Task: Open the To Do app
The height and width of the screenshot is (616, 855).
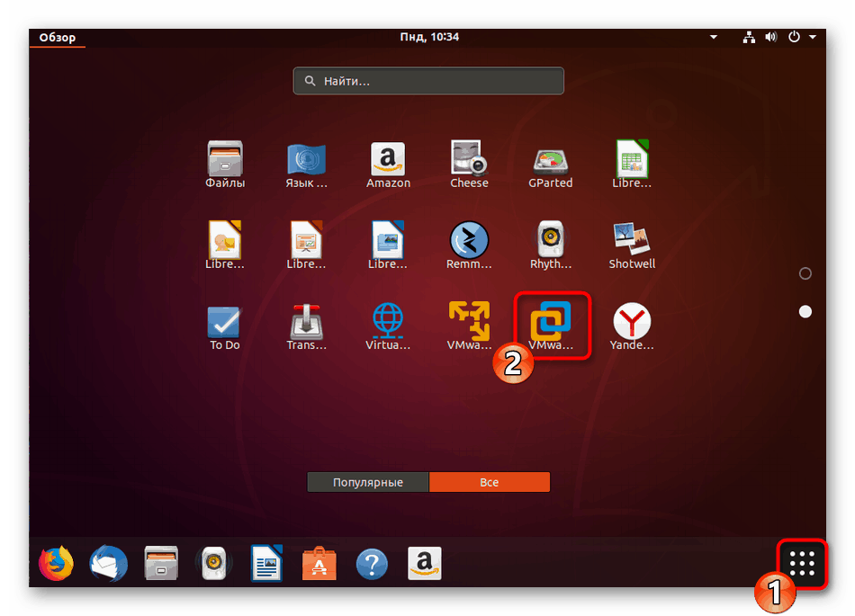Action: [225, 327]
